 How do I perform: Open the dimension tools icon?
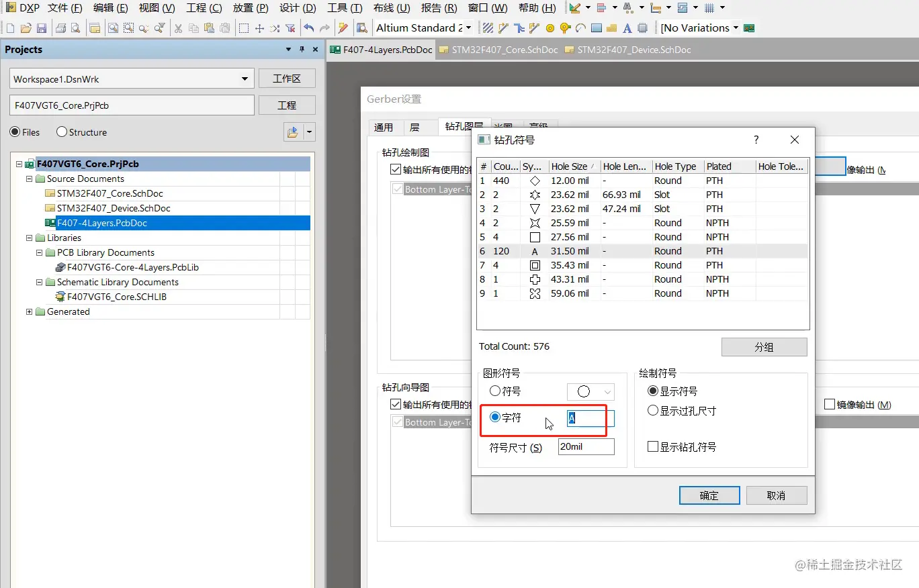655,8
